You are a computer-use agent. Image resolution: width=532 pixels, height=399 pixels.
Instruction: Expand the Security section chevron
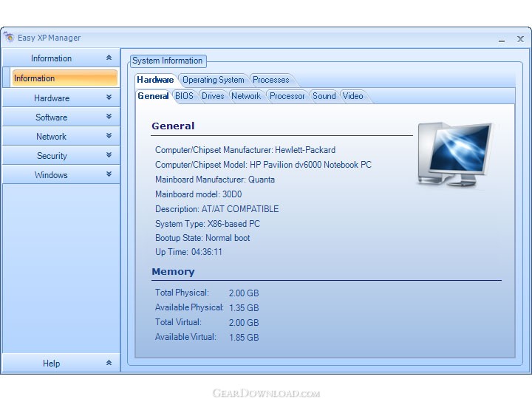click(x=109, y=155)
